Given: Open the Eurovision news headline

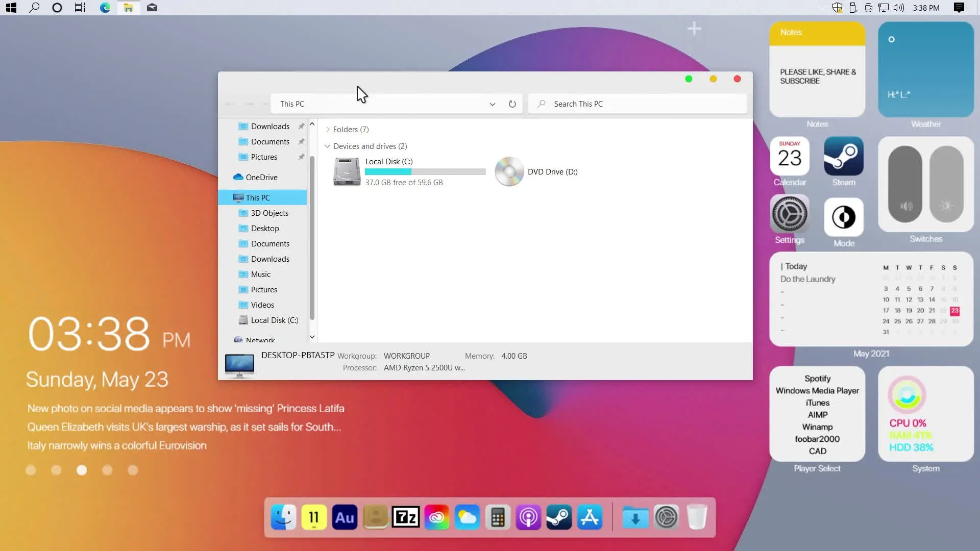Looking at the screenshot, I should tap(117, 445).
